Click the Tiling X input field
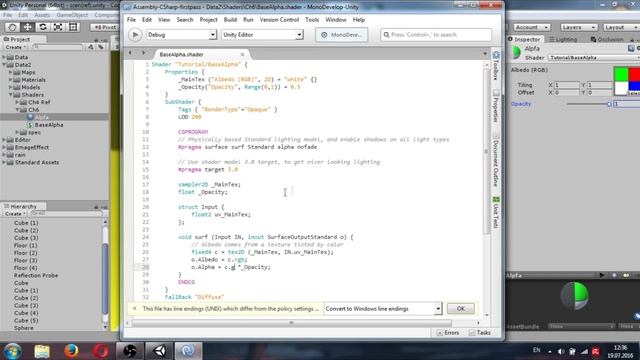640x360 pixels. (x=567, y=85)
